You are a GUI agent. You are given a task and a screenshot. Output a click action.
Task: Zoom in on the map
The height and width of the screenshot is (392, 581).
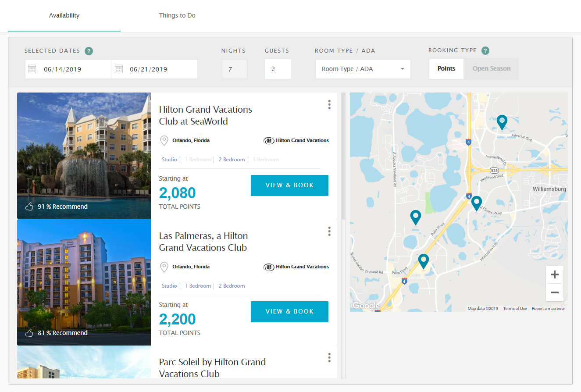pyautogui.click(x=555, y=275)
